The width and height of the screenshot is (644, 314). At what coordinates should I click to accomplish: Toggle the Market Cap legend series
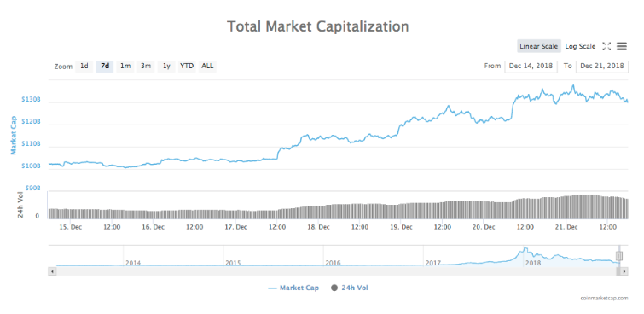[293, 288]
